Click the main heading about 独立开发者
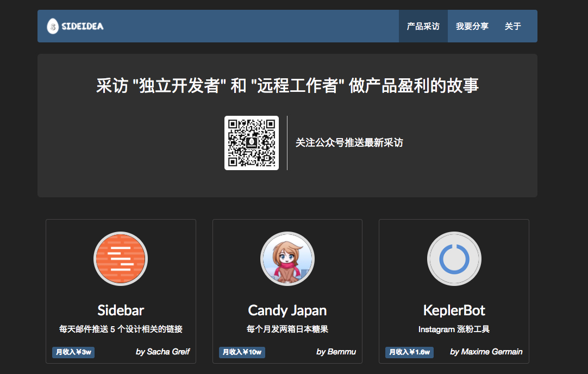This screenshot has width=588, height=374. 287,85
